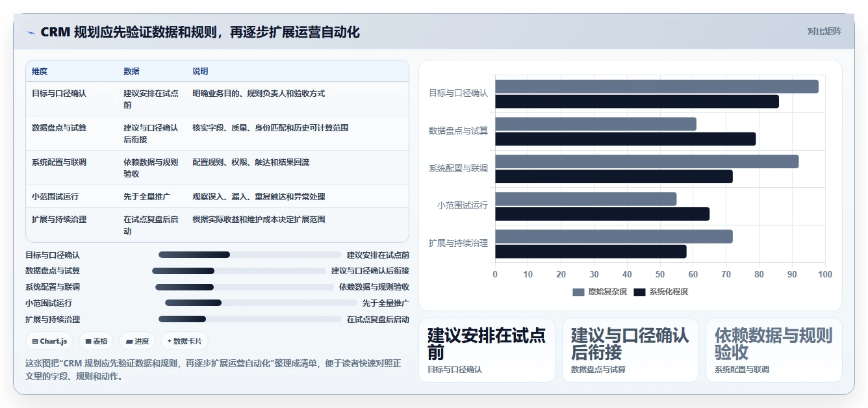Click description 观察误入、漏入、重复触达和异常处理
Screen dimensions: 868x408
259,197
